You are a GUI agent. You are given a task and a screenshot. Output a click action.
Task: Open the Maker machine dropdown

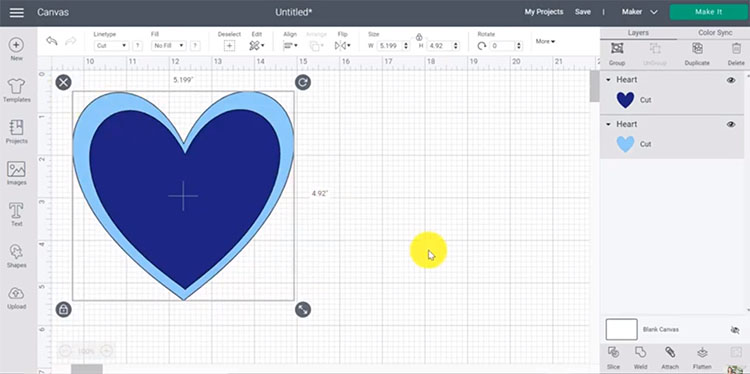point(640,12)
